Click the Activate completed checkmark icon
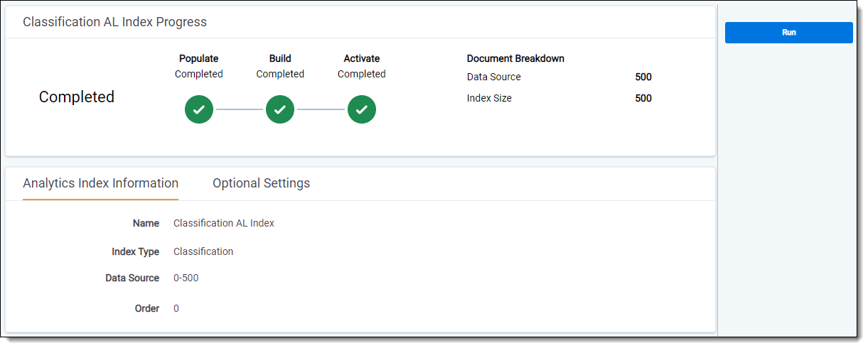868x348 pixels. 362,109
